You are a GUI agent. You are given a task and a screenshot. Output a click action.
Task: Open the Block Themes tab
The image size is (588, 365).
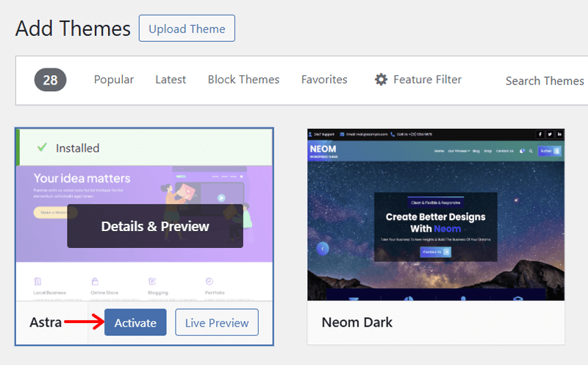pyautogui.click(x=244, y=79)
